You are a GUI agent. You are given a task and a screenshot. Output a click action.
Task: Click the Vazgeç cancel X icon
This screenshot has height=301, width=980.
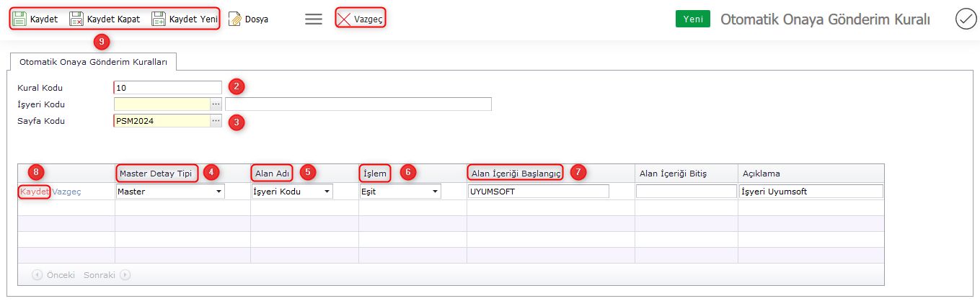[x=345, y=19]
